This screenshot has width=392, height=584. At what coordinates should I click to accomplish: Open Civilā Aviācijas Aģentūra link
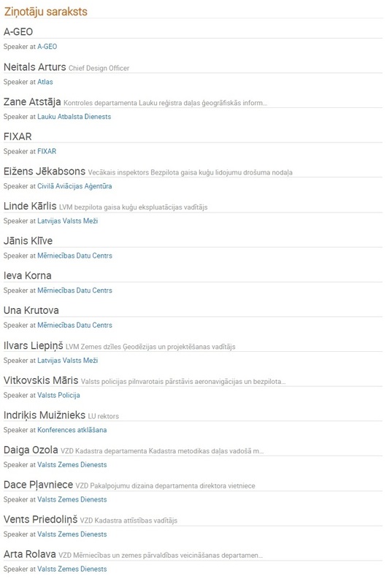(x=74, y=186)
